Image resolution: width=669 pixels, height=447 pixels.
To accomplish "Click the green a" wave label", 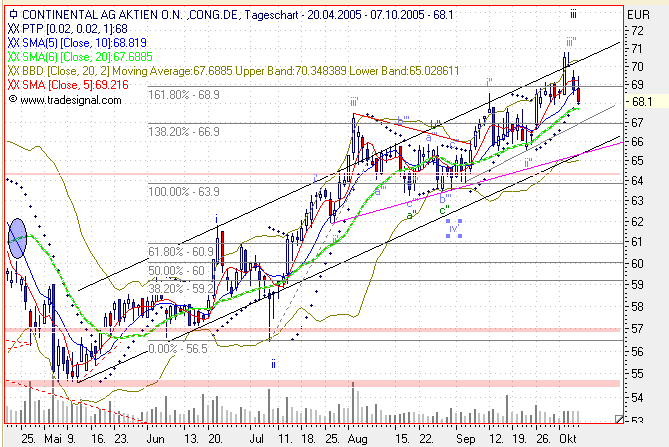I will tap(411, 215).
